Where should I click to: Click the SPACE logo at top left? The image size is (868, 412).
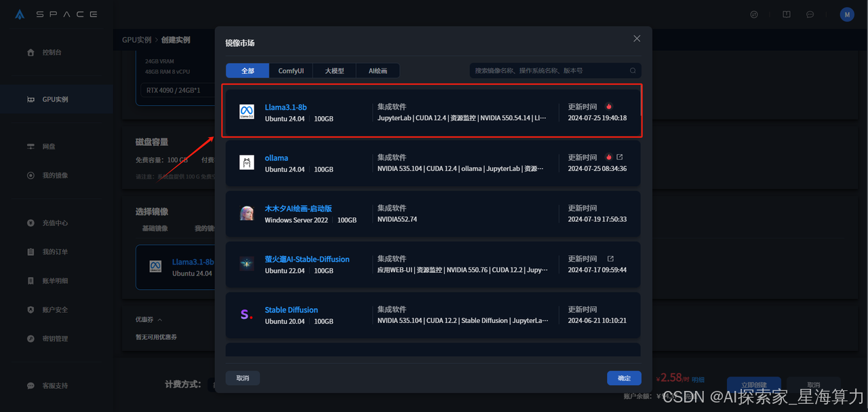(x=56, y=14)
